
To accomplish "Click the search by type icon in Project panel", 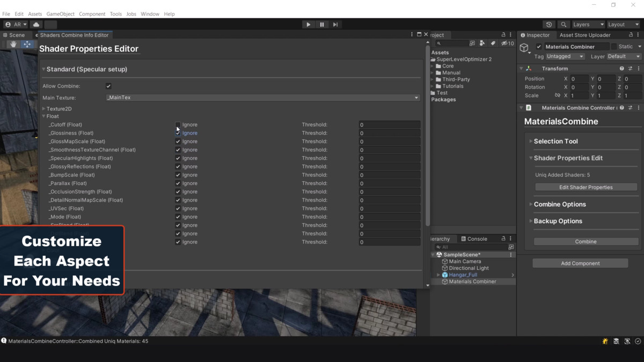I will coord(482,43).
